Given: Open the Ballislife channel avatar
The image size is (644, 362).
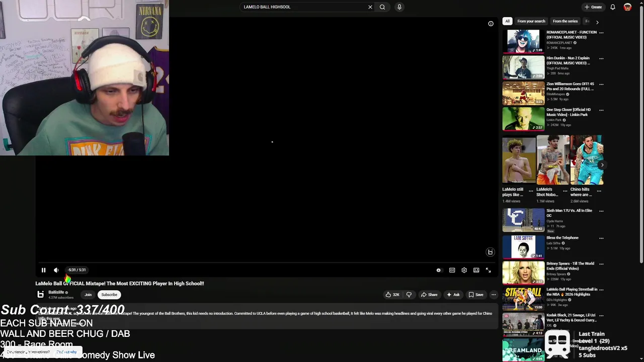Looking at the screenshot, I should pyautogui.click(x=40, y=295).
